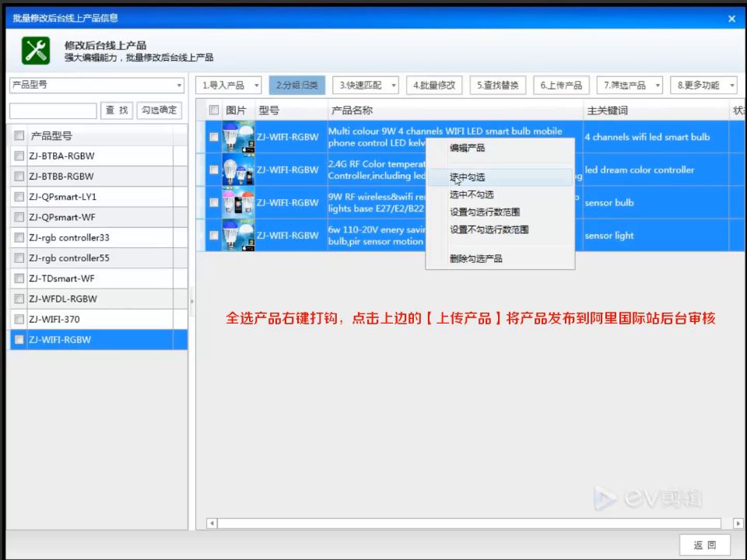747x560 pixels.
Task: Check the ZJ-QPsmart-WF model checkbox
Action: point(19,218)
